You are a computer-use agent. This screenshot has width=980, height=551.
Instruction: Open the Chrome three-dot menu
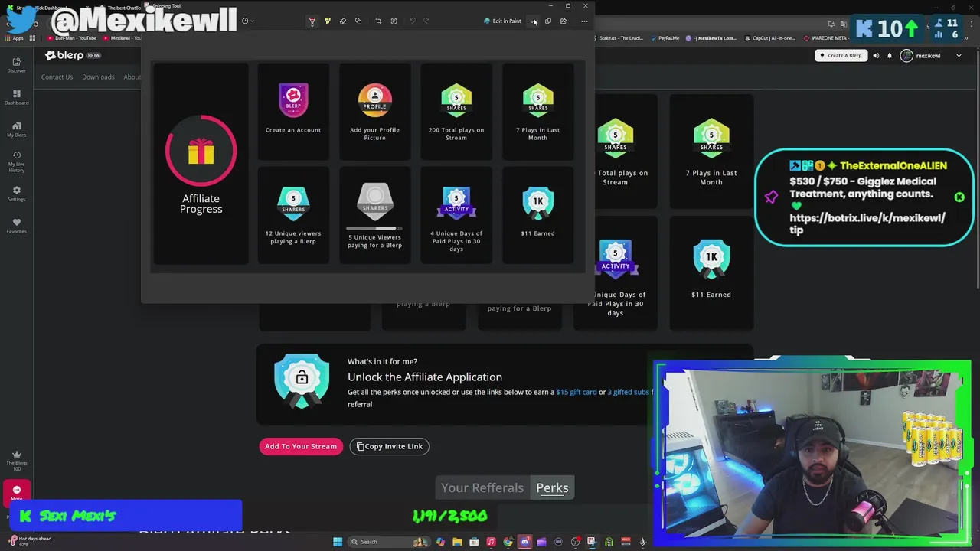click(972, 24)
